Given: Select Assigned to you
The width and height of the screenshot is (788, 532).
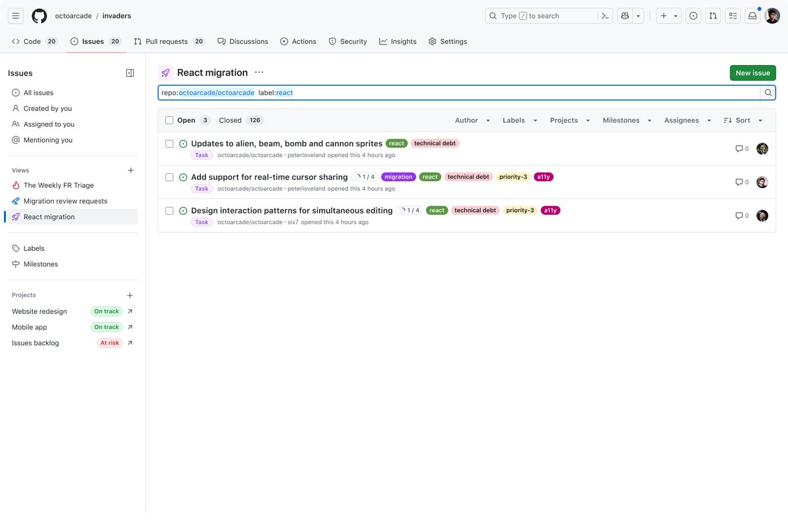Looking at the screenshot, I should 72,124.
